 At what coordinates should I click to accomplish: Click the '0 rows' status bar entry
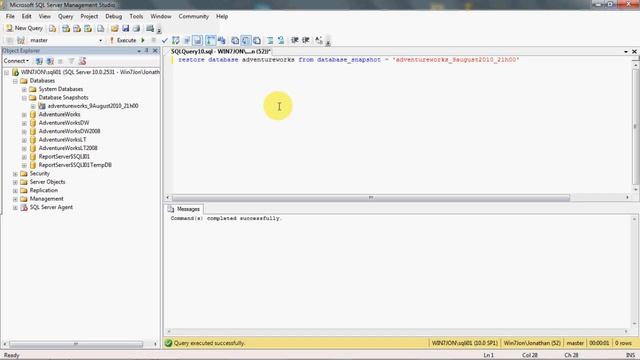point(623,343)
